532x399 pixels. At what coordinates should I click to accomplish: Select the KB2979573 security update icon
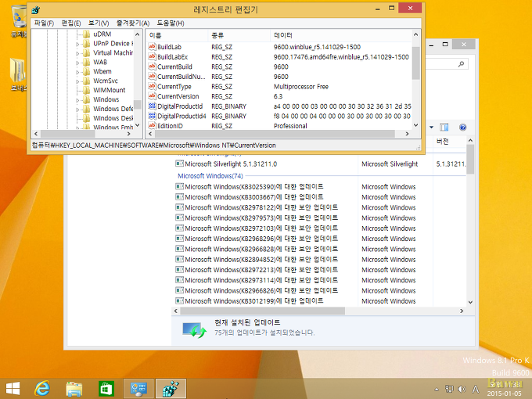click(179, 217)
